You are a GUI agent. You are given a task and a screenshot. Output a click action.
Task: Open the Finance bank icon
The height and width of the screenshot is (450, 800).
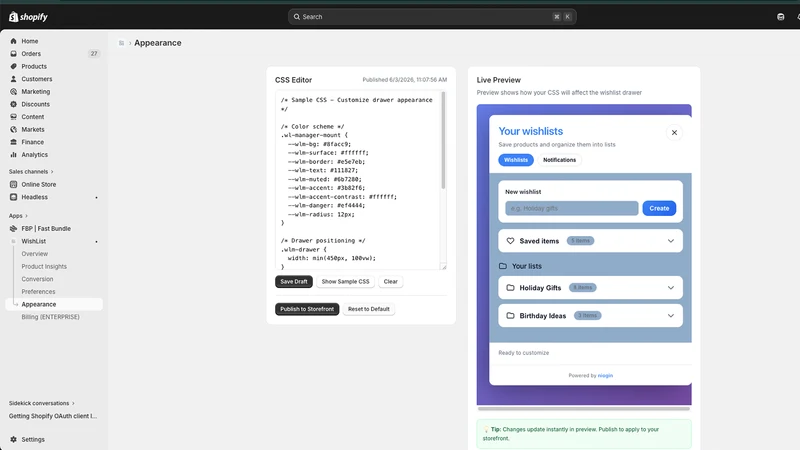pyautogui.click(x=13, y=142)
